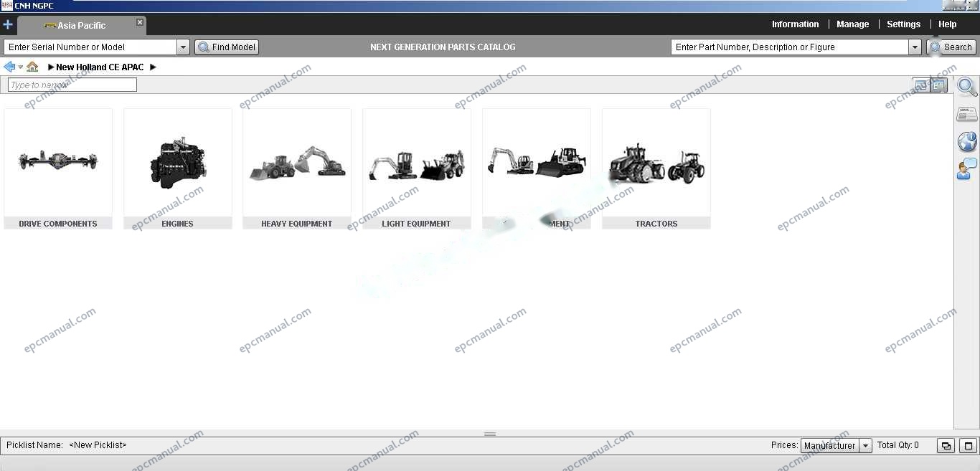The height and width of the screenshot is (471, 980).
Task: Click the Find Model button
Action: [227, 47]
